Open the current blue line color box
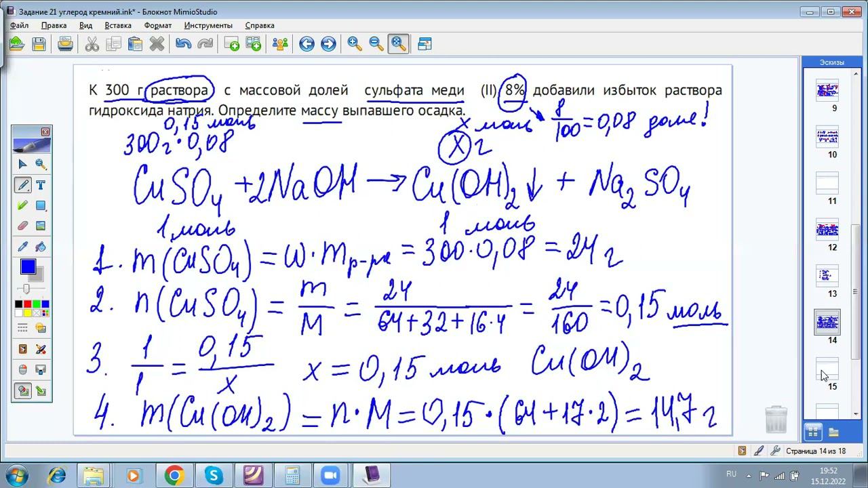Viewport: 868px width, 488px height. [x=28, y=267]
